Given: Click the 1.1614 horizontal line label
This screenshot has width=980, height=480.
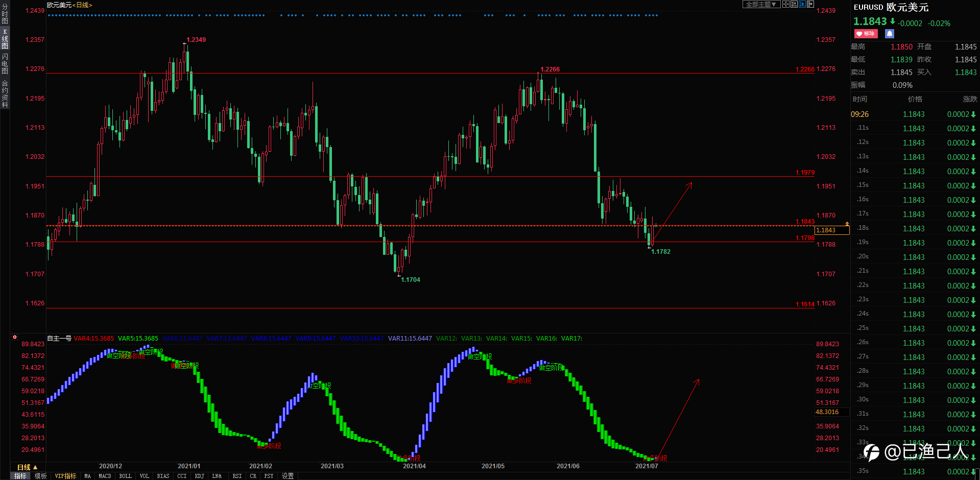Looking at the screenshot, I should [x=805, y=304].
